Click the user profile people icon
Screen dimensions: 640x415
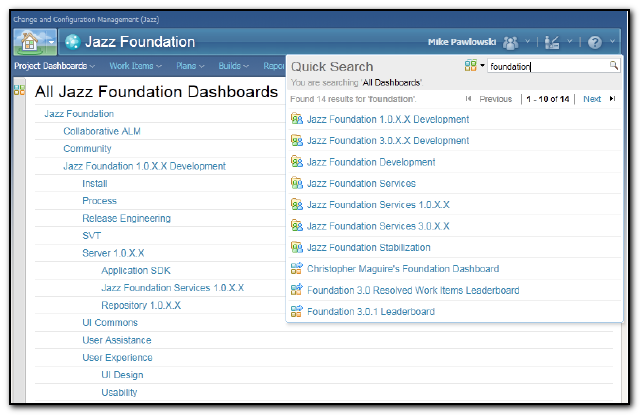tap(511, 42)
